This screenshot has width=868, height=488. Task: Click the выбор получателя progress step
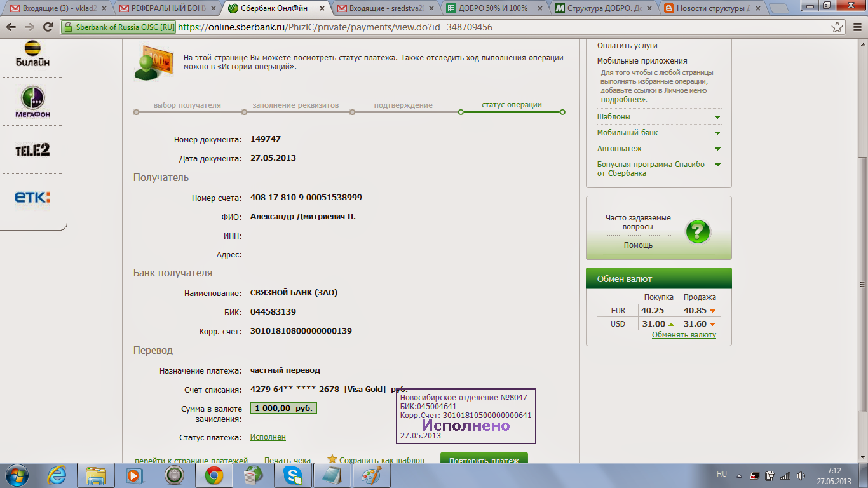tap(187, 105)
